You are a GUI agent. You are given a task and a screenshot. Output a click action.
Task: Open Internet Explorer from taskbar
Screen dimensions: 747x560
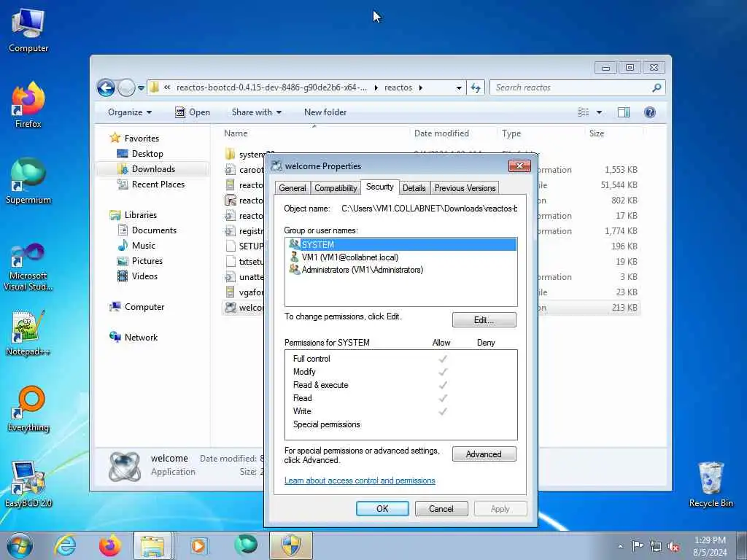64,545
